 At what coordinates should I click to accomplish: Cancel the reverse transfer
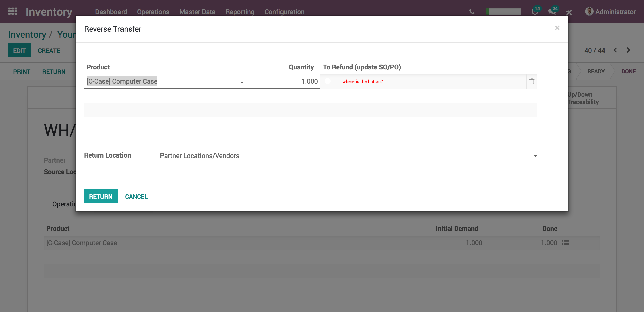tap(136, 196)
